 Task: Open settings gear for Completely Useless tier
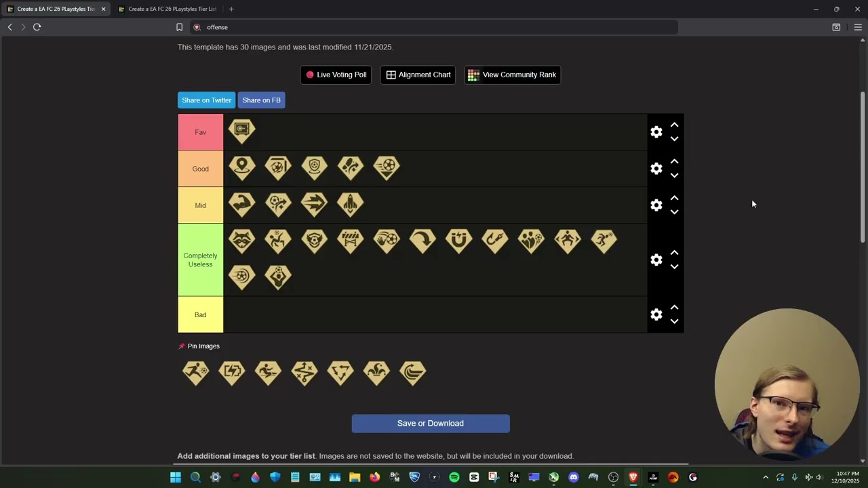coord(656,260)
